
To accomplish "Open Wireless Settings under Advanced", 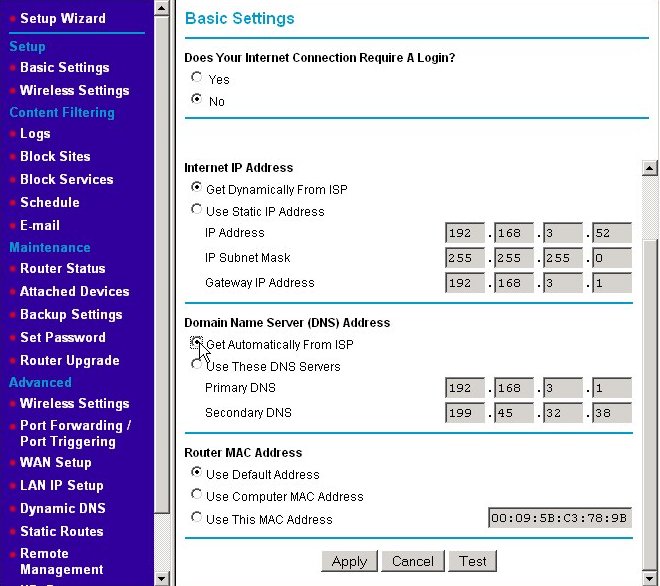I will [x=75, y=403].
